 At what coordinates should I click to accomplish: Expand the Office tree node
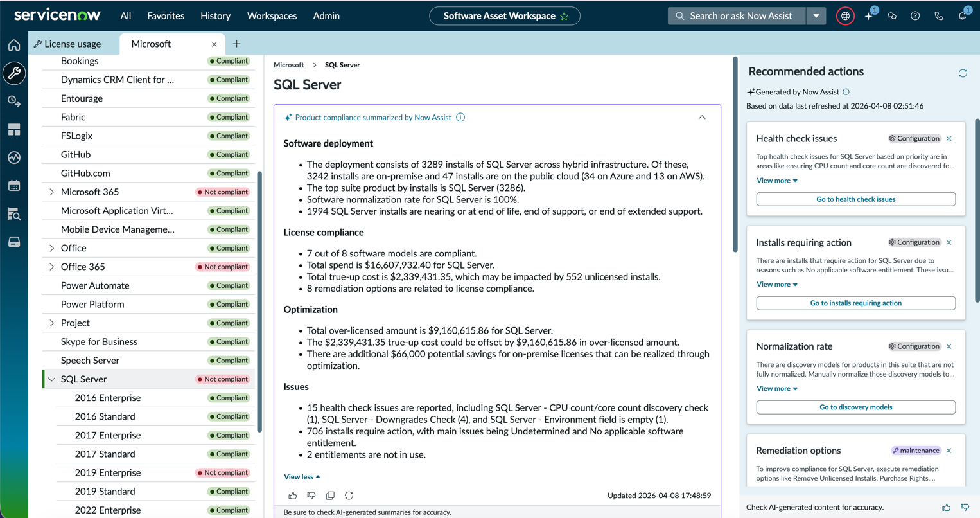[x=52, y=248]
